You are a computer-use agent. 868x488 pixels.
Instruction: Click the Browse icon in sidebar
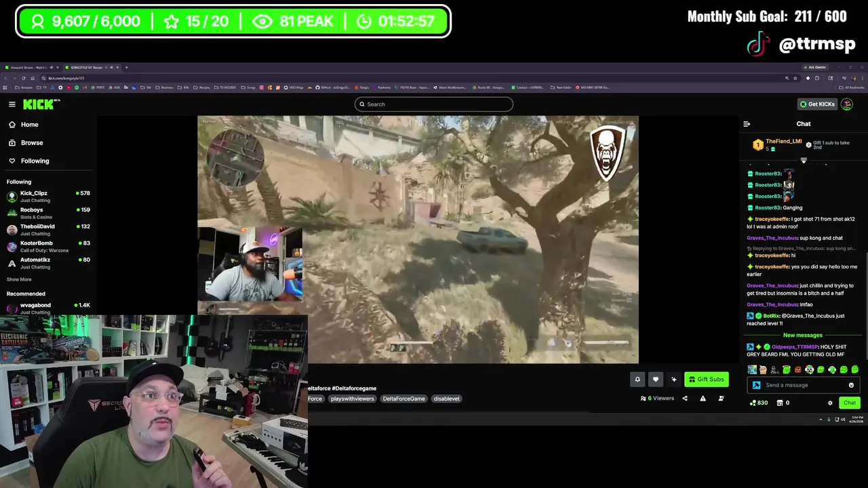(12, 143)
